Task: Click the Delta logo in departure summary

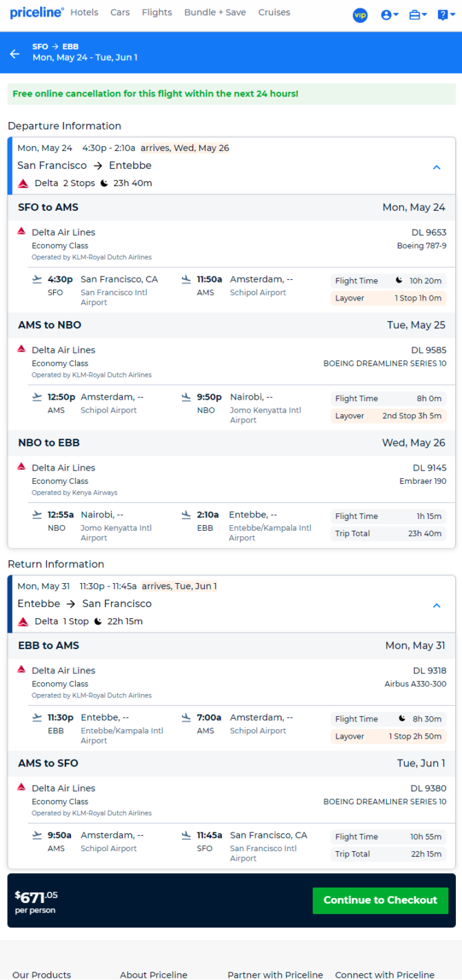Action: (23, 183)
